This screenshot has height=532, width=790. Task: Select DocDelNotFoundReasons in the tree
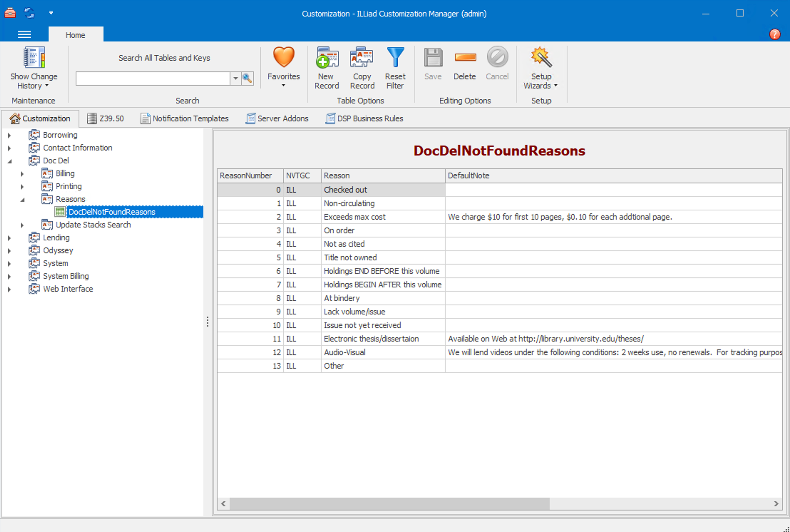point(112,211)
